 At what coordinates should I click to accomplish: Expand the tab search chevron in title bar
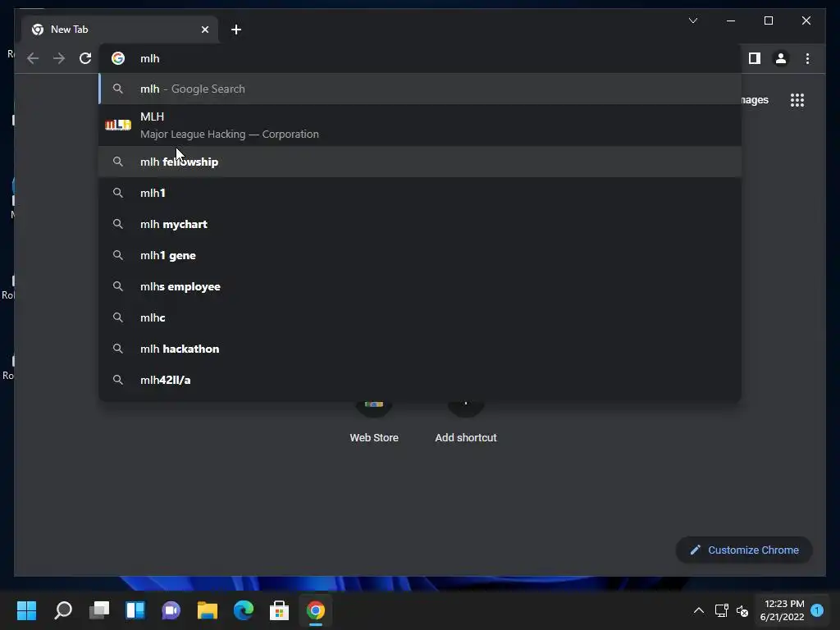(693, 21)
